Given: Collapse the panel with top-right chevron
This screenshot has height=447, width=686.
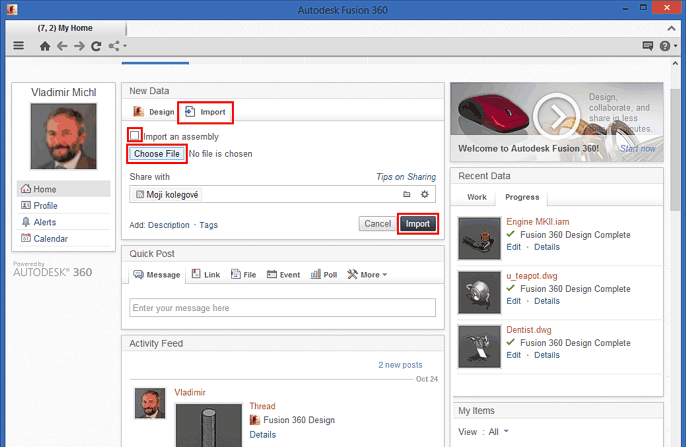Looking at the screenshot, I should 671,28.
